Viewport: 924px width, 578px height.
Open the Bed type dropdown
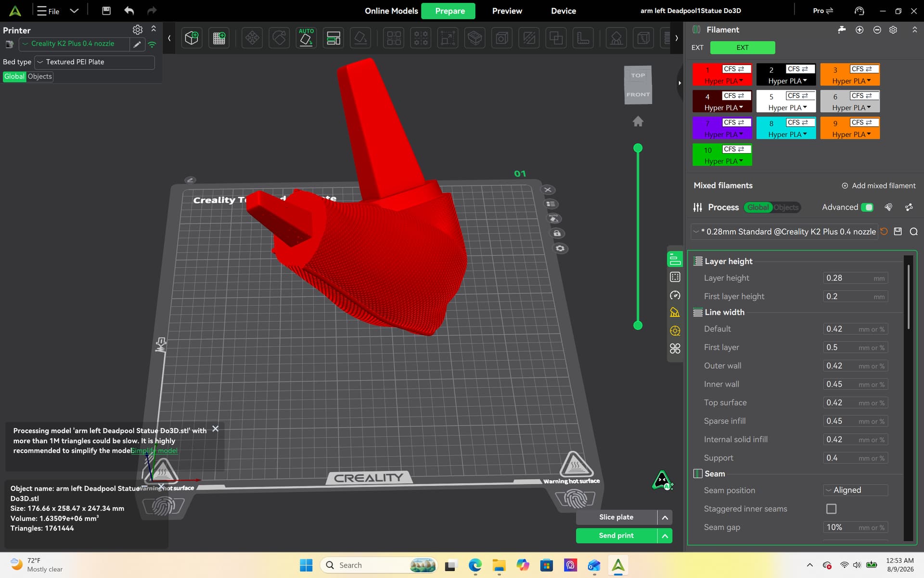[95, 62]
